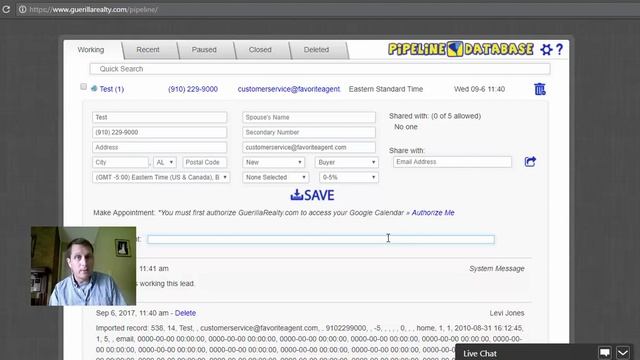
Task: Click the SAVE button
Action: point(312,195)
